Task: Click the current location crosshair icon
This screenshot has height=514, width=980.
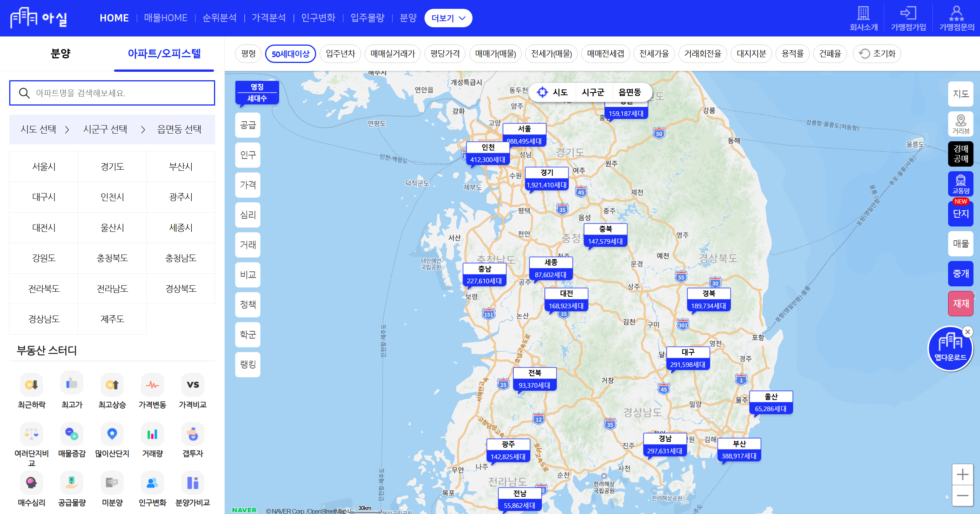Action: pyautogui.click(x=542, y=92)
